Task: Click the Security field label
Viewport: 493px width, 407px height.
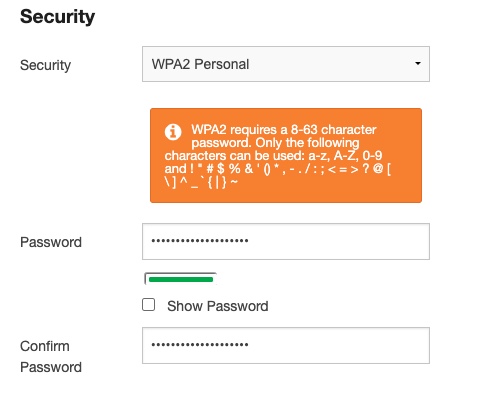Action: pyautogui.click(x=45, y=65)
